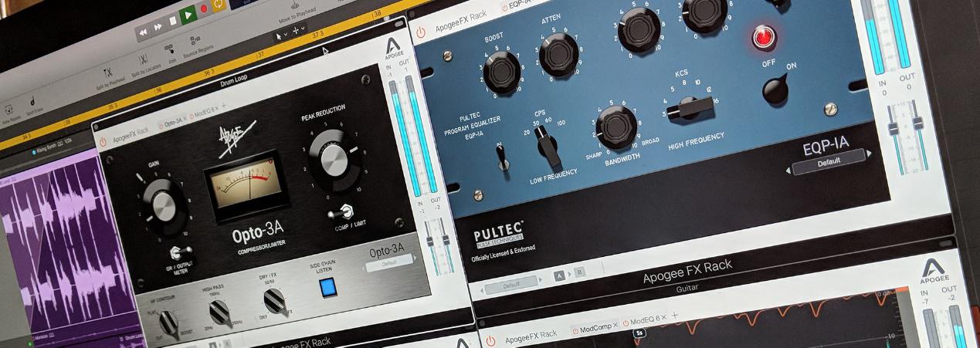The width and height of the screenshot is (980, 348).
Task: Select the Opto-3A tab in FX Rack
Action: pyautogui.click(x=171, y=122)
